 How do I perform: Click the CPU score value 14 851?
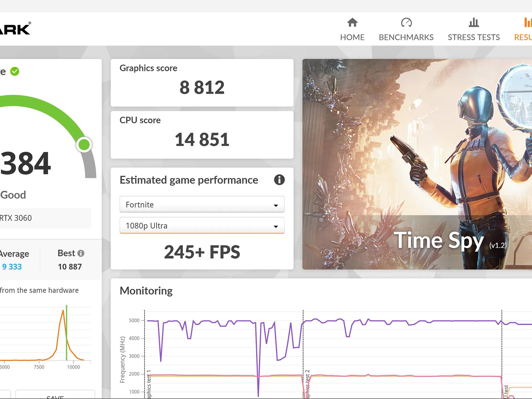coord(202,140)
